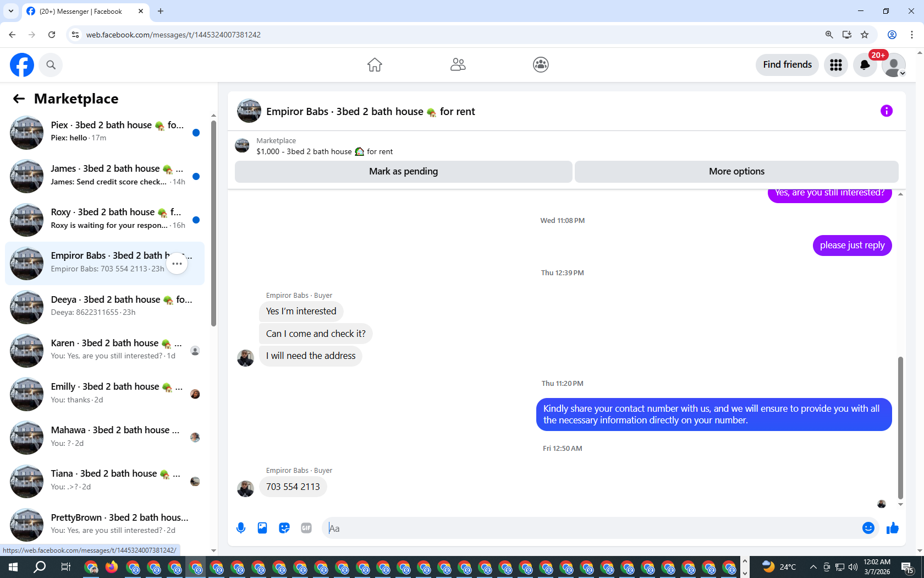Open a new browser tab with plus
The image size is (924, 578).
[x=161, y=11]
